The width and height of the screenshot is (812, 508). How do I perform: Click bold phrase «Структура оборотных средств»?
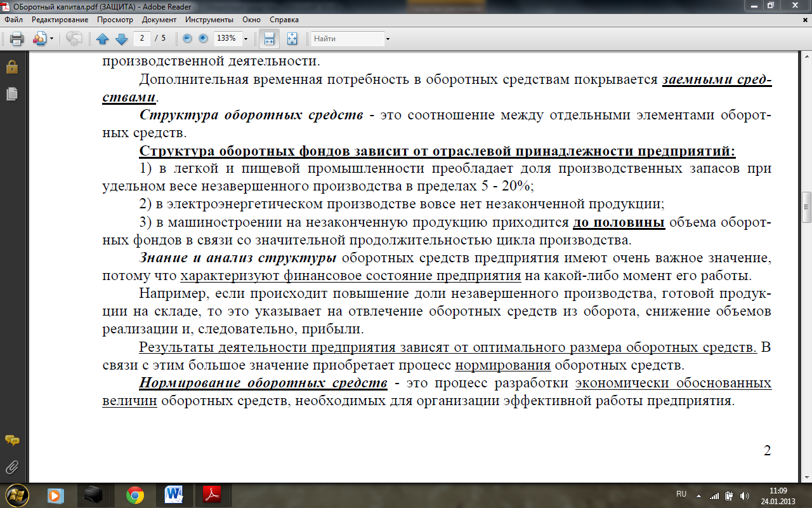(x=251, y=116)
